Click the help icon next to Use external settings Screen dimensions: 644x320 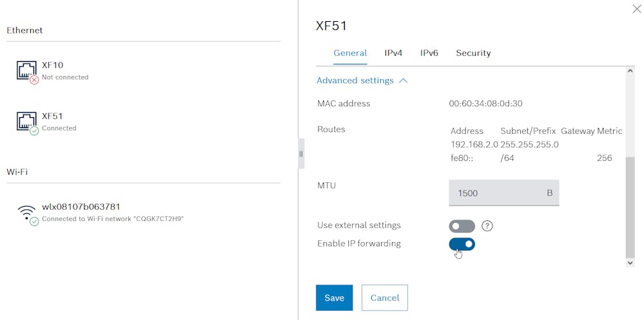pyautogui.click(x=487, y=225)
